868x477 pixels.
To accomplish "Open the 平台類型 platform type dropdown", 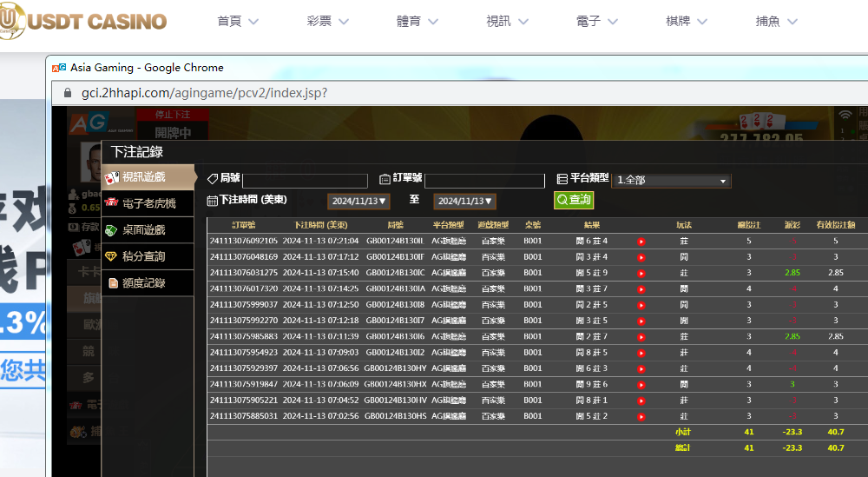I will (671, 181).
